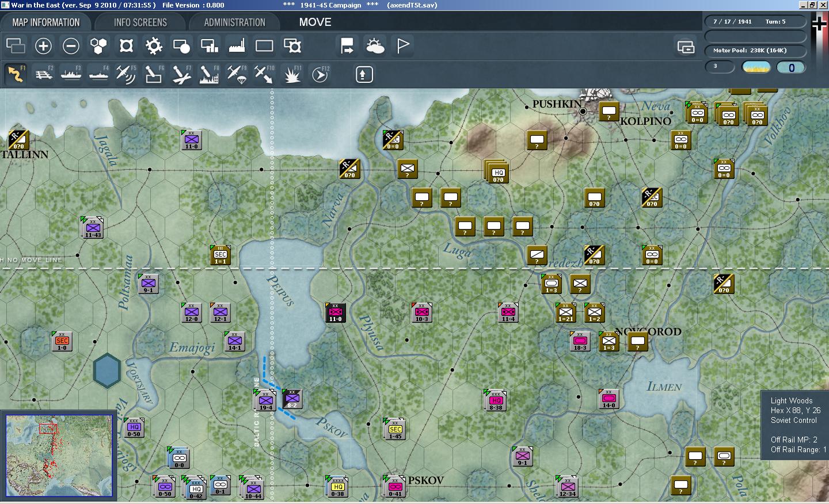Select the 11-43 unit stack

click(x=92, y=228)
